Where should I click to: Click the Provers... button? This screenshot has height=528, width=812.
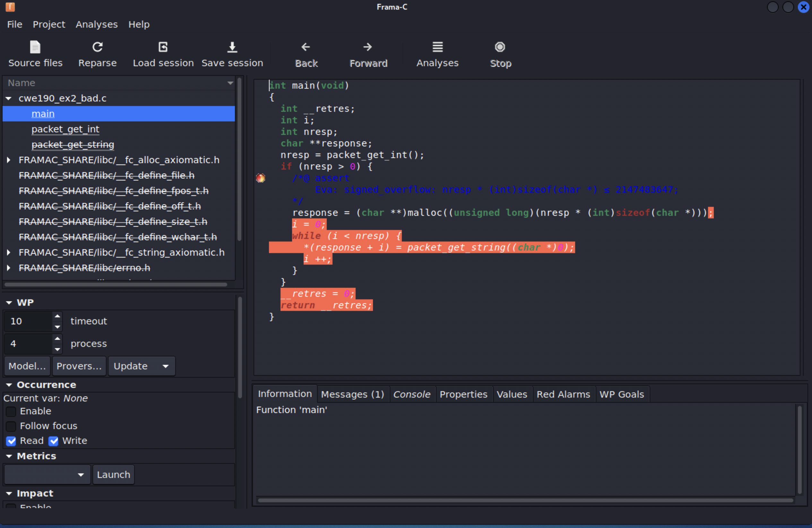pyautogui.click(x=79, y=366)
